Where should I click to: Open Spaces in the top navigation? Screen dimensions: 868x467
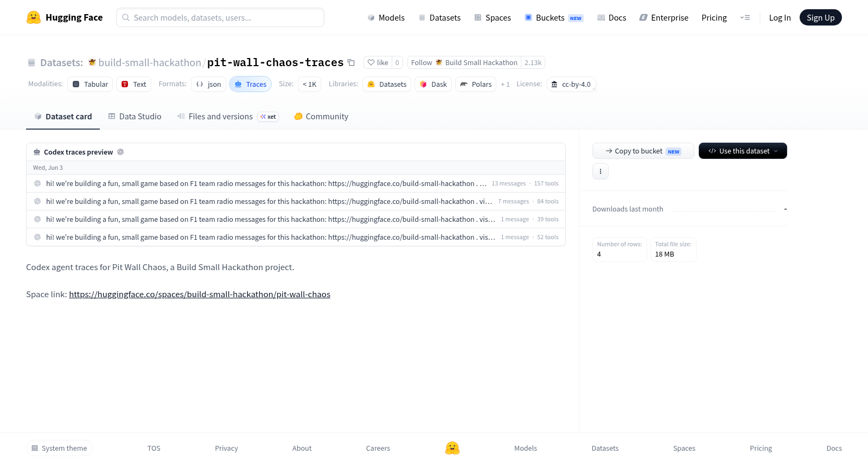click(x=493, y=18)
